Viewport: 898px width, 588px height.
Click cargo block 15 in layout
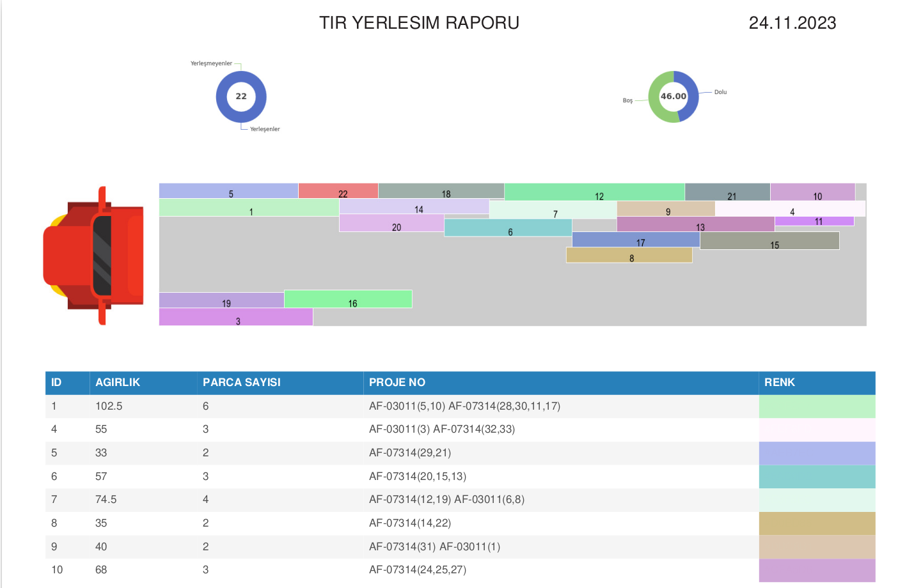[769, 241]
